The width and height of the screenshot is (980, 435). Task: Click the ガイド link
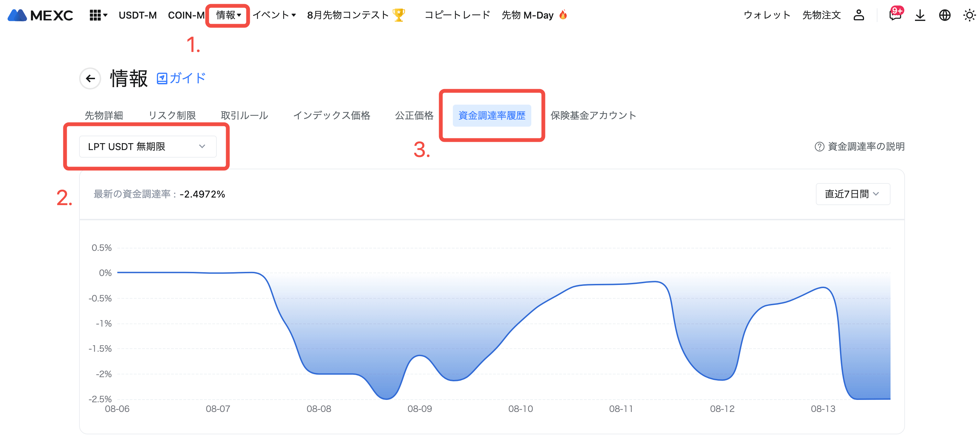click(181, 78)
